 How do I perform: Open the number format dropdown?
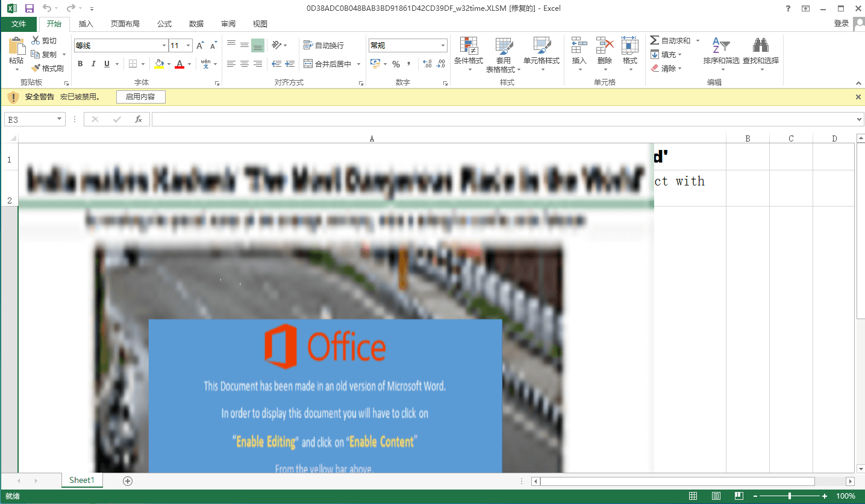click(x=443, y=46)
